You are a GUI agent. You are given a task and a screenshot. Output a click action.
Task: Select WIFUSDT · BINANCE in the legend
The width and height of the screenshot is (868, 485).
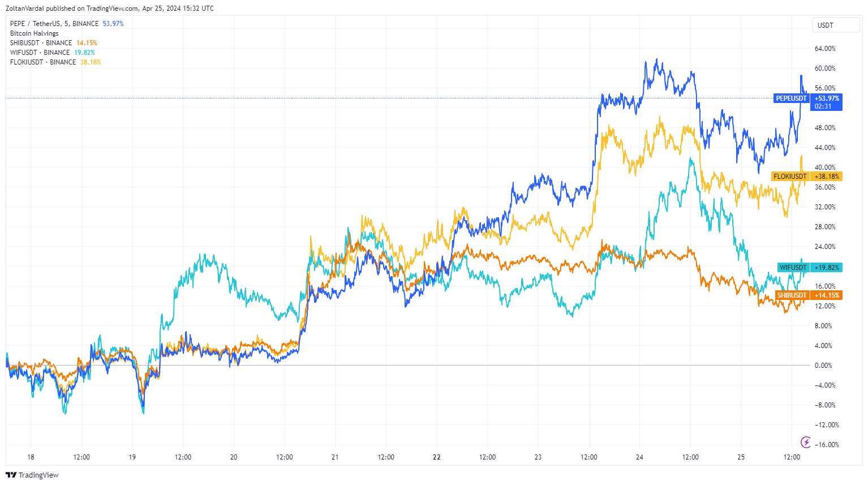[x=40, y=53]
